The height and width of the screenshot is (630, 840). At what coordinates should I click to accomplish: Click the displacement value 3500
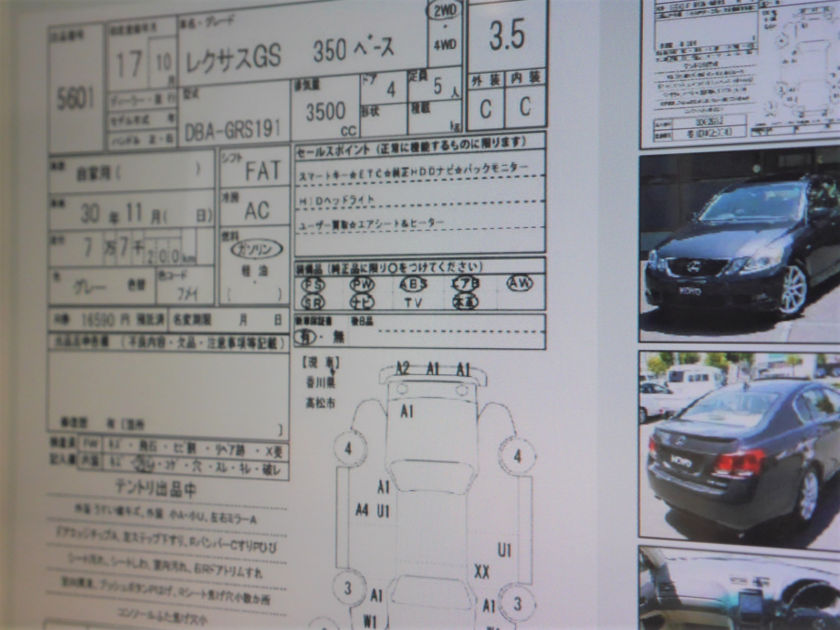[325, 113]
